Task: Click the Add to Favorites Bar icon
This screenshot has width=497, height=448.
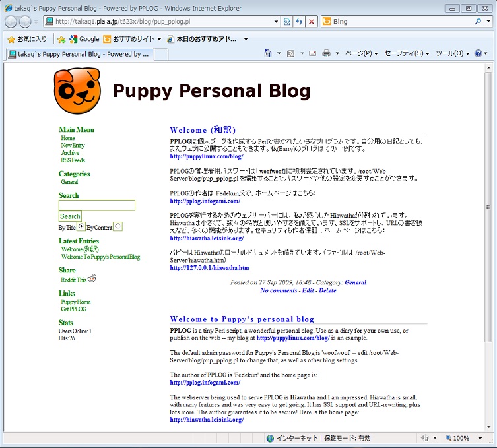Action: click(61, 39)
